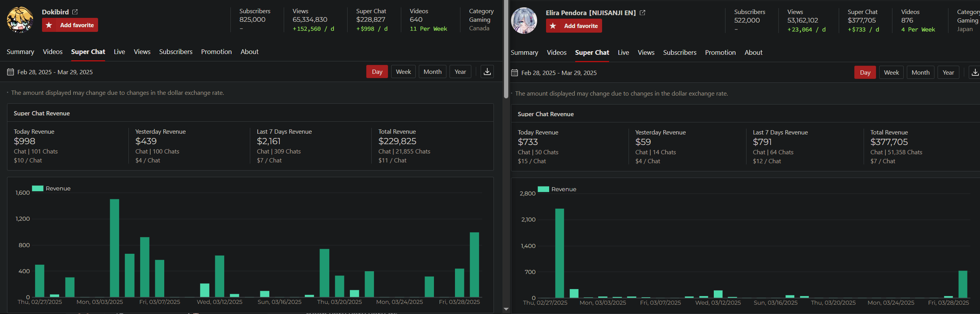Click download icon in Elira panel

[x=975, y=72]
